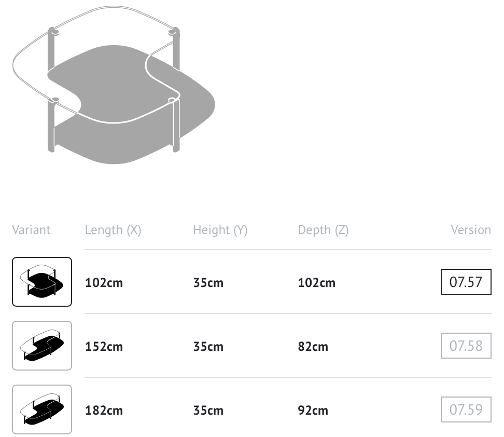
Task: Click the Version column header
Action: pyautogui.click(x=471, y=230)
